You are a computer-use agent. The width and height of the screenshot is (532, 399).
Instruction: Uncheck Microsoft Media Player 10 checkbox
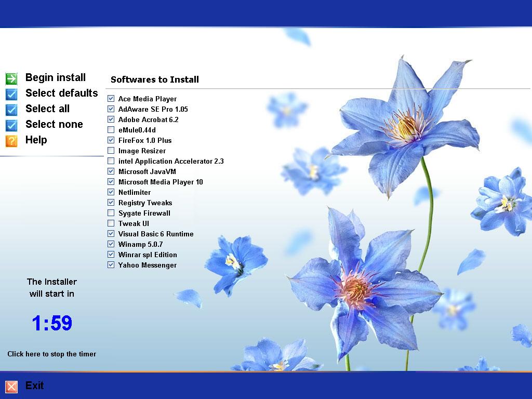tap(111, 181)
